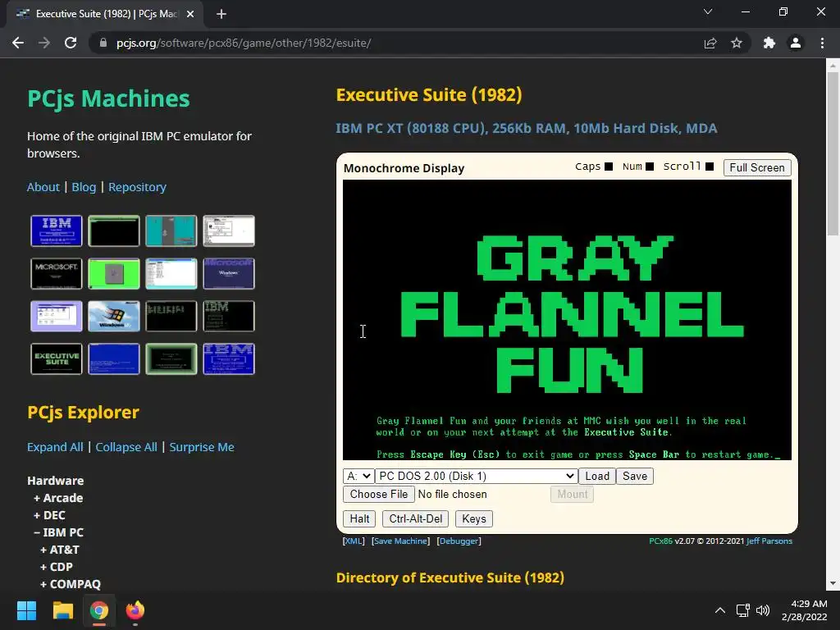Switch to the Executive Suite (1982) tab

click(105, 14)
